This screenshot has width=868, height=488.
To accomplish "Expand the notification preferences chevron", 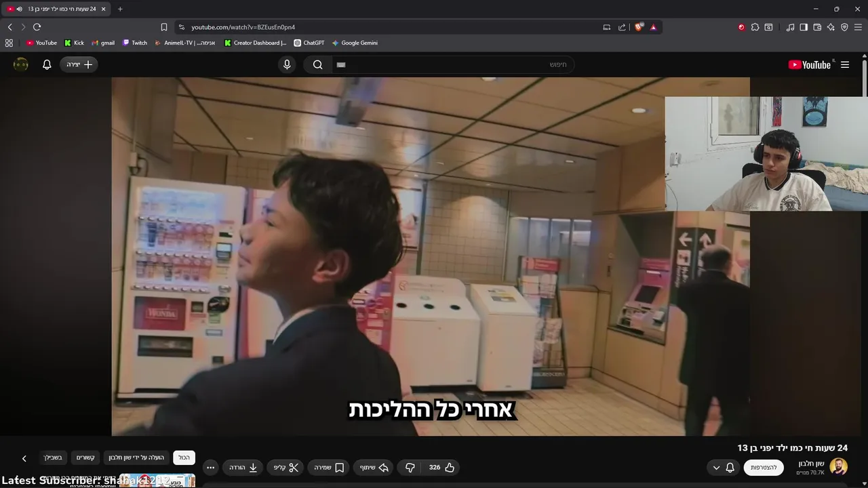I will 716,468.
